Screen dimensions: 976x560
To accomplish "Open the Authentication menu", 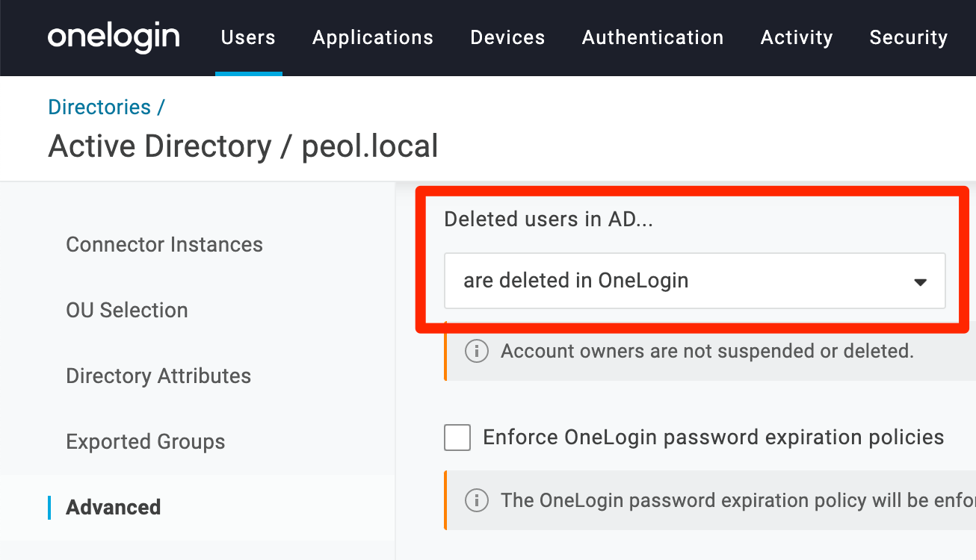I will coord(652,37).
